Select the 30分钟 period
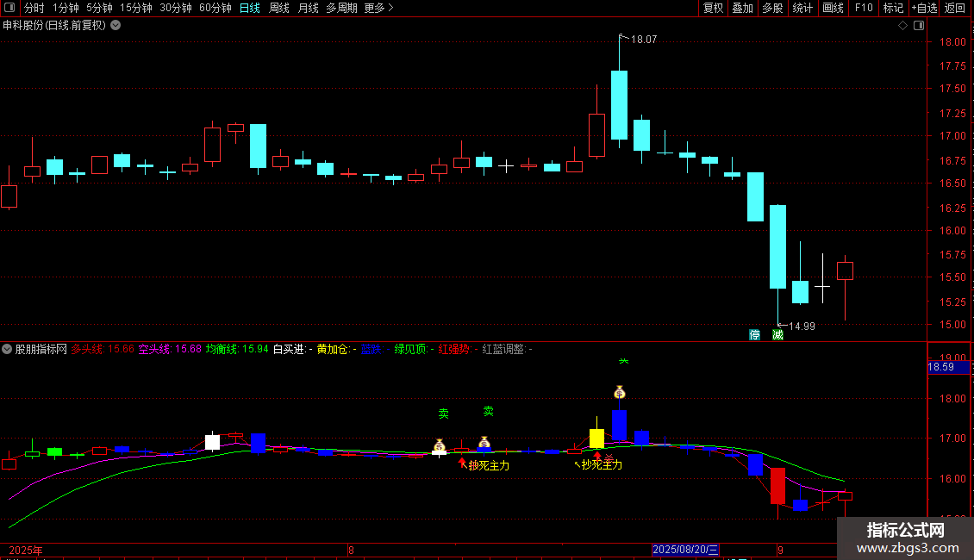Image resolution: width=974 pixels, height=560 pixels. [176, 8]
